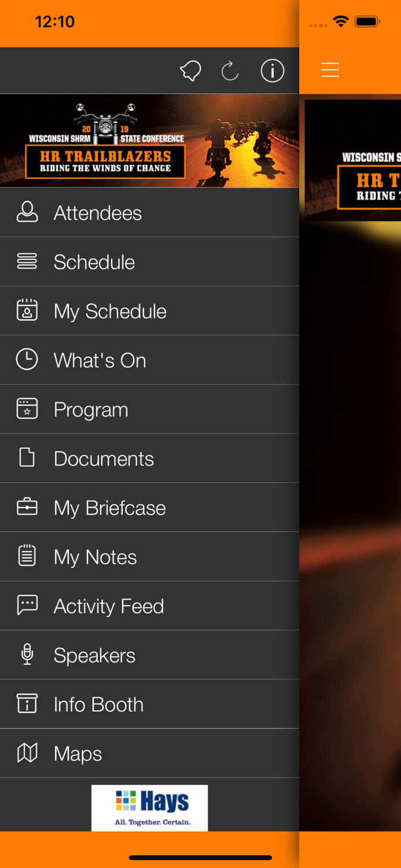Tap the notifications bell icon
Image resolution: width=401 pixels, height=868 pixels.
190,71
